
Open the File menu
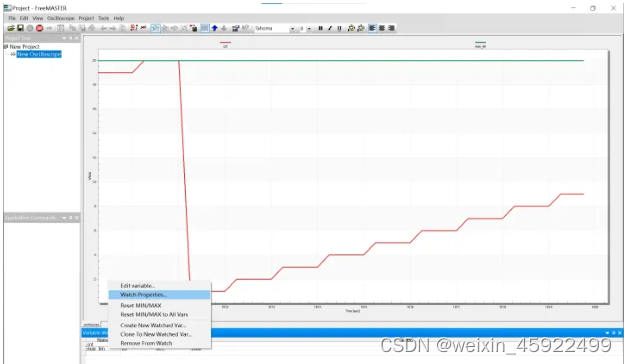point(12,18)
